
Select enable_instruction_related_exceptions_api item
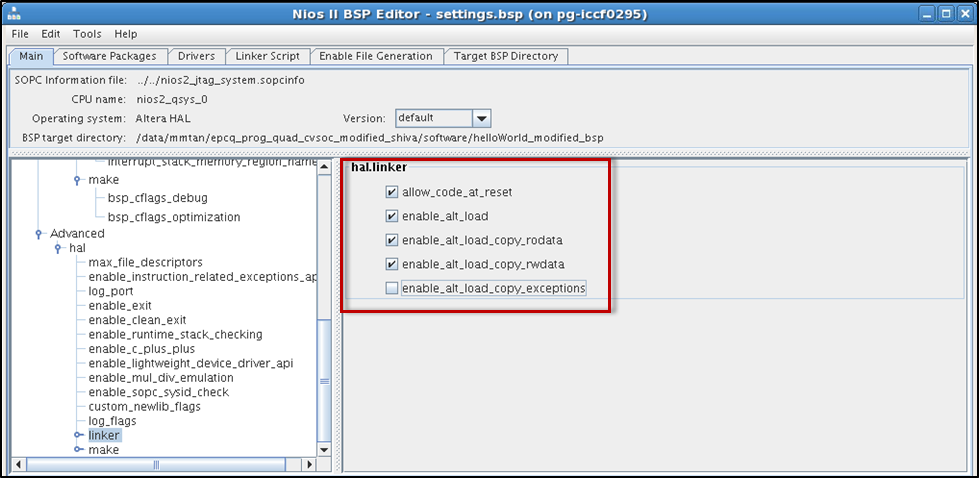[x=203, y=277]
